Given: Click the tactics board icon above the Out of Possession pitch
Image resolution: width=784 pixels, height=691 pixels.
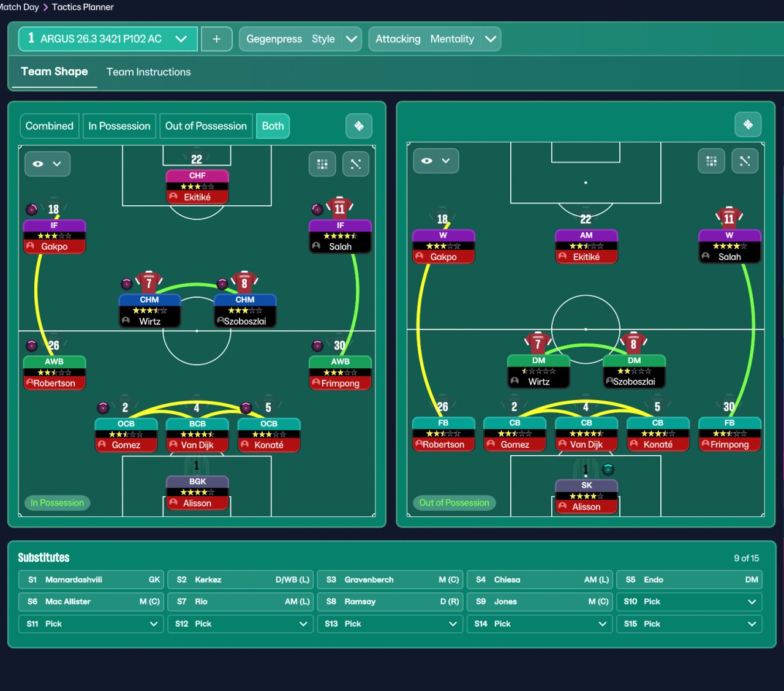Looking at the screenshot, I should point(748,124).
